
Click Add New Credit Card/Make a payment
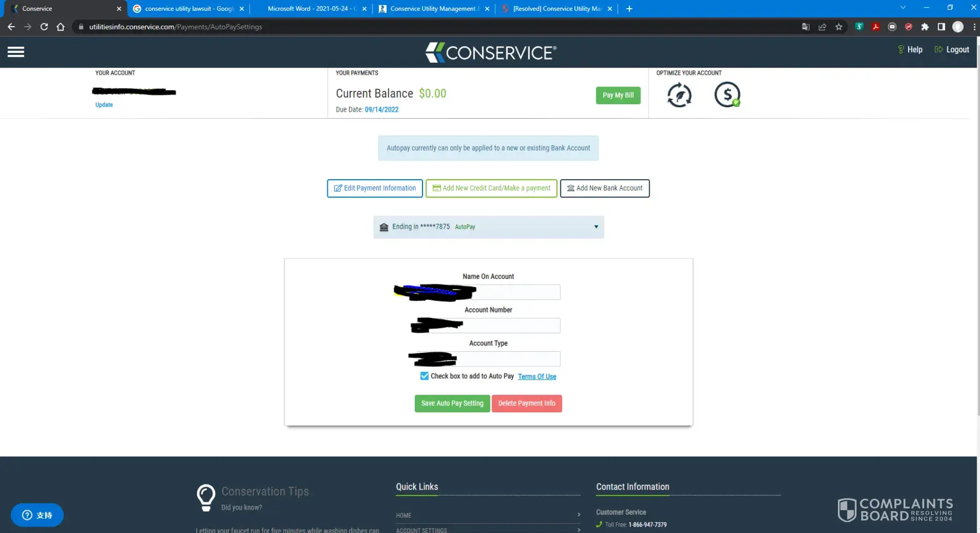(491, 188)
